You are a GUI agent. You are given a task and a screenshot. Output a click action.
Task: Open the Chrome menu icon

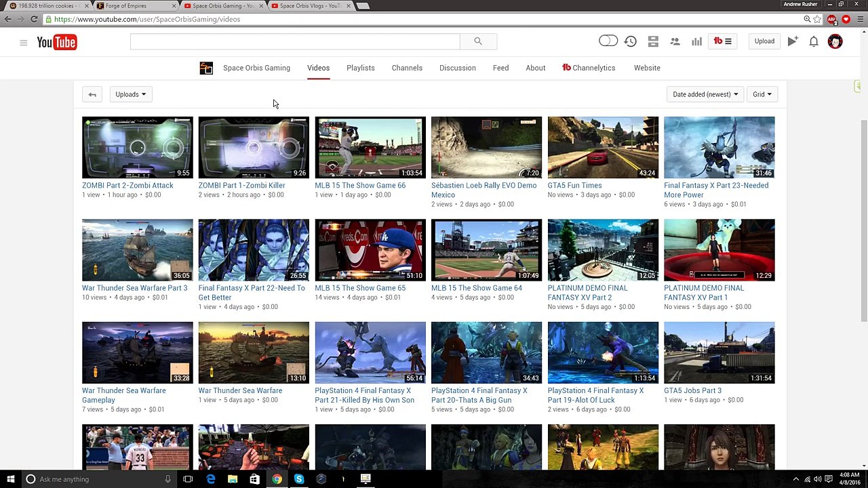point(859,20)
